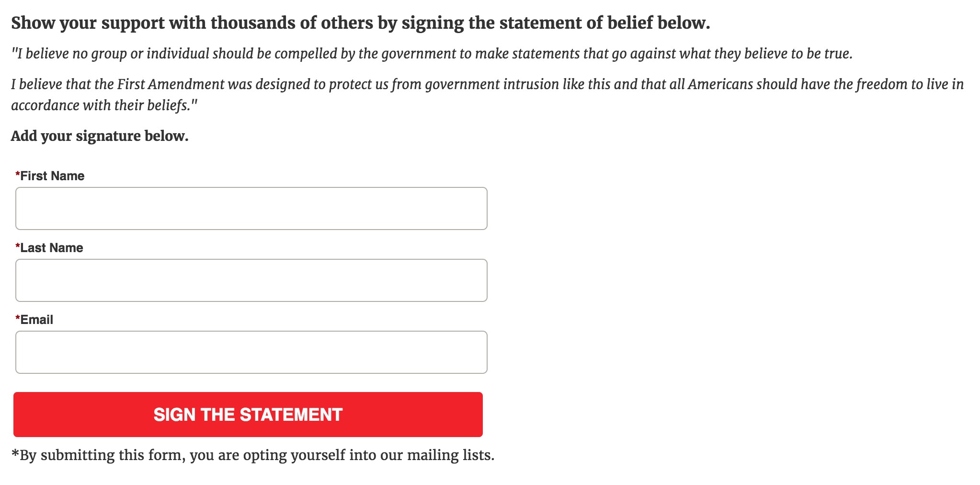Click the "Add your signature below." text
Viewport: 980px width, 485px height.
click(100, 136)
